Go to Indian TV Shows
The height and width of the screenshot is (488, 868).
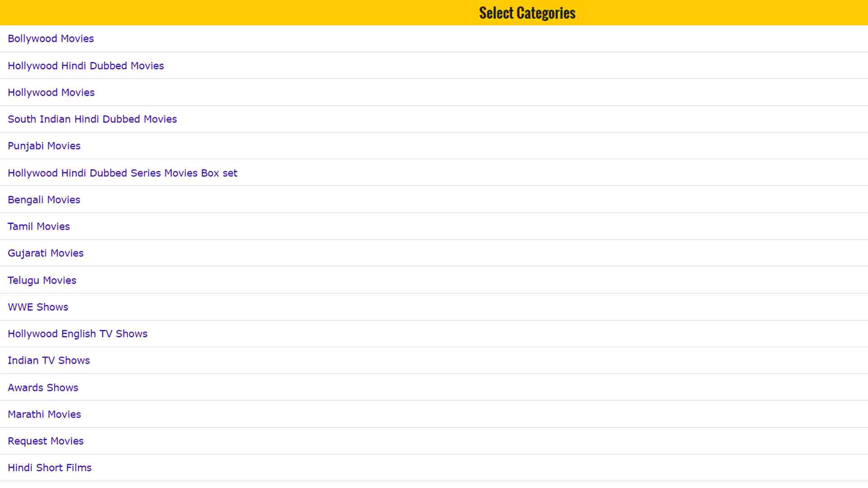point(49,361)
